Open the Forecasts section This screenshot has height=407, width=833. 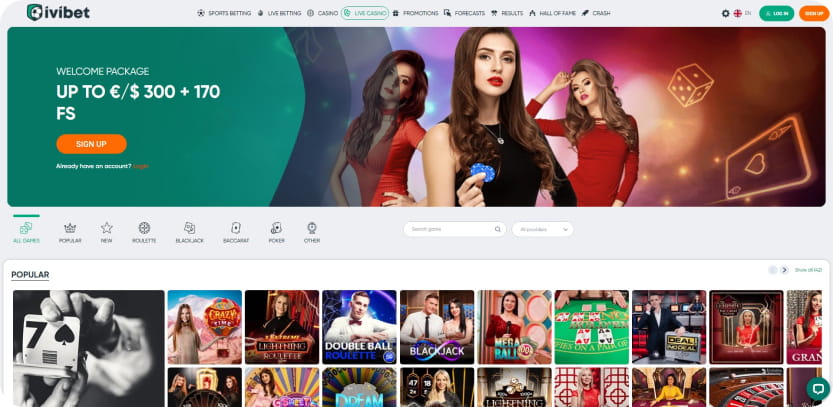(464, 13)
